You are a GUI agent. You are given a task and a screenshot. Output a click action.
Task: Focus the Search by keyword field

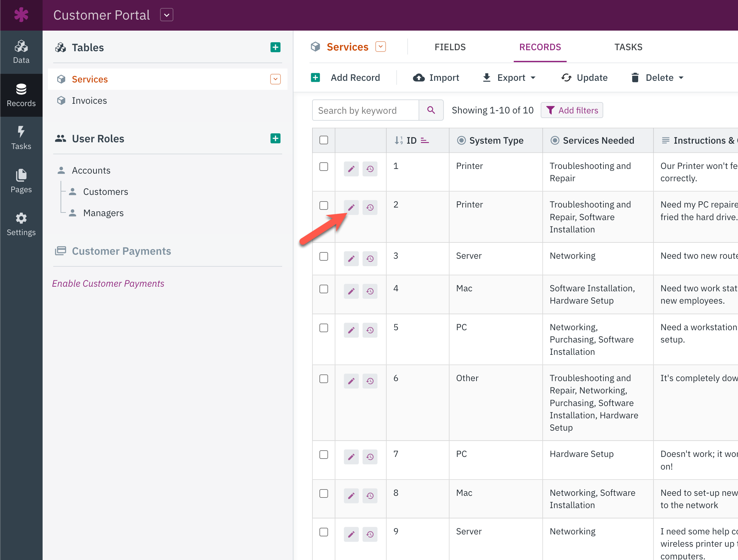pyautogui.click(x=365, y=110)
